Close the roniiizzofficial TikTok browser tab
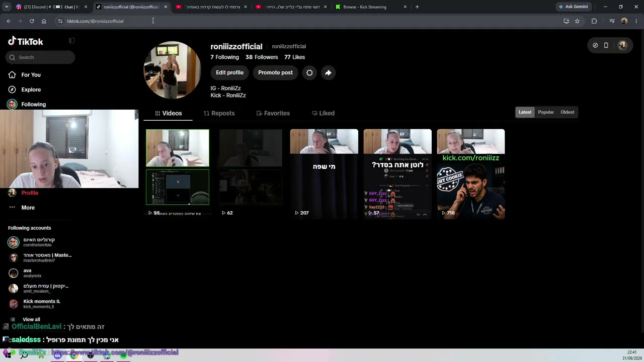Viewport: 644px width, 362px height. click(x=166, y=7)
